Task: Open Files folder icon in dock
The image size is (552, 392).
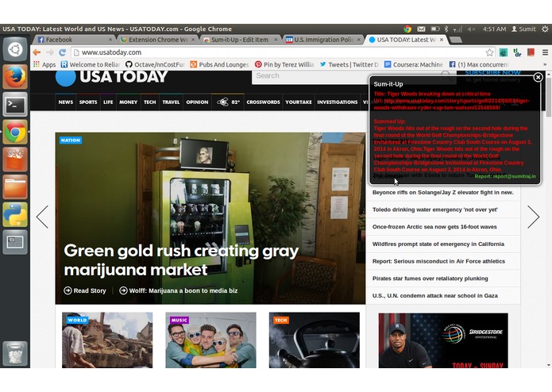Action: tap(15, 186)
